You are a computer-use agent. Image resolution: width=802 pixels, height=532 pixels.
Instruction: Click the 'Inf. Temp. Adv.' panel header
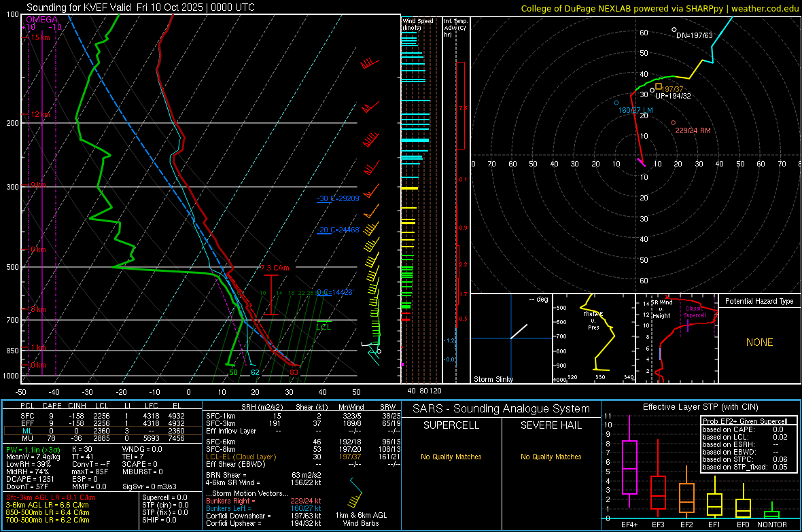pos(455,28)
